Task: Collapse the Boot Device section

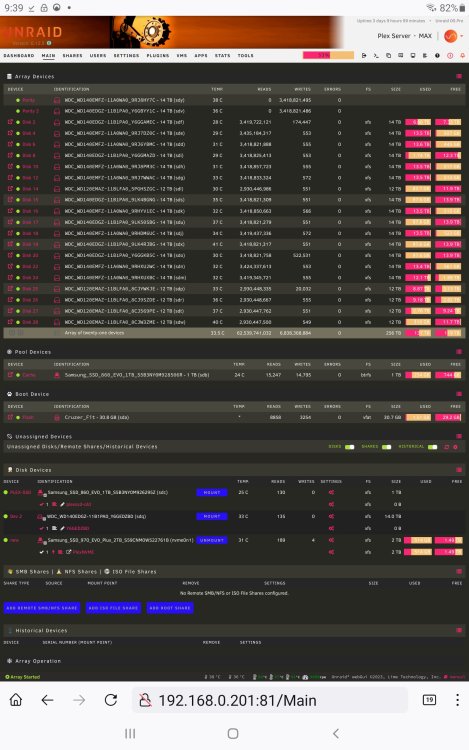Action: 459,394
